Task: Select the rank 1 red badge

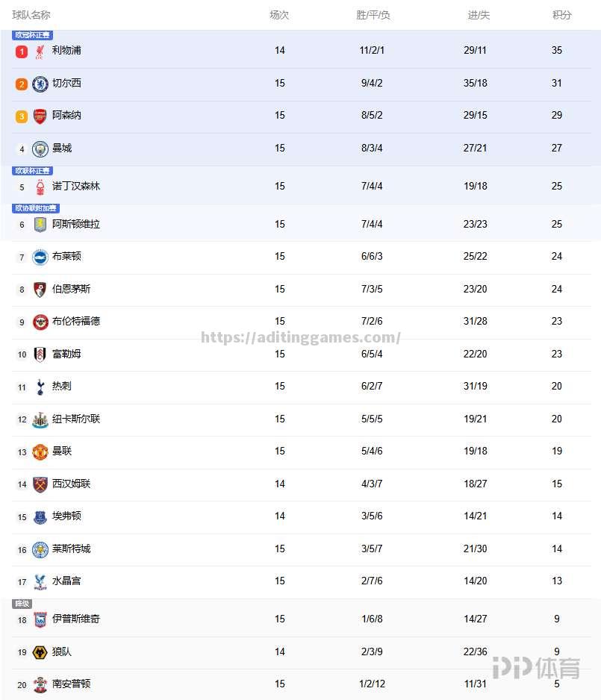Action: (22, 51)
